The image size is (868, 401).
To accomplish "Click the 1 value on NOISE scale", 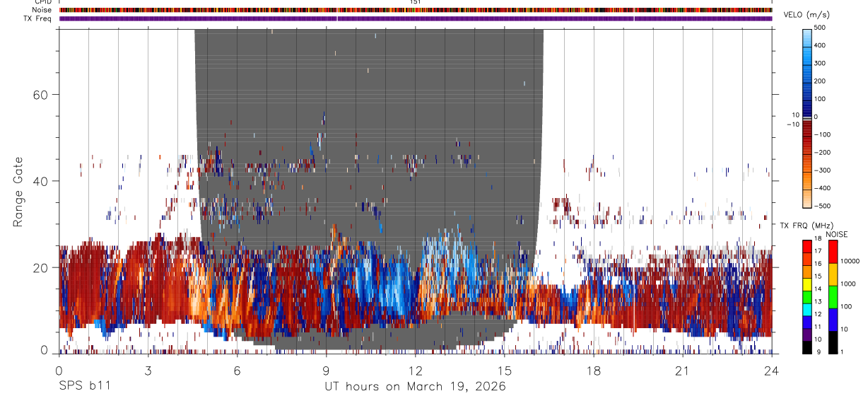I will click(843, 351).
